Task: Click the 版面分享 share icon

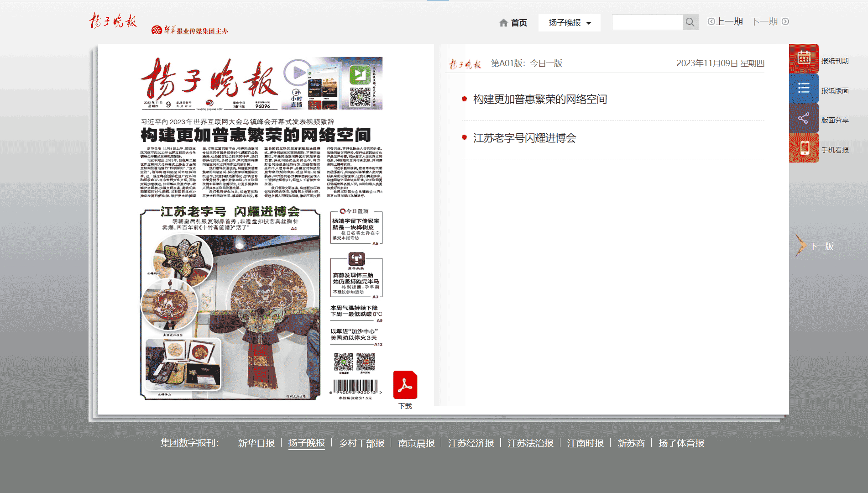Action: [804, 118]
